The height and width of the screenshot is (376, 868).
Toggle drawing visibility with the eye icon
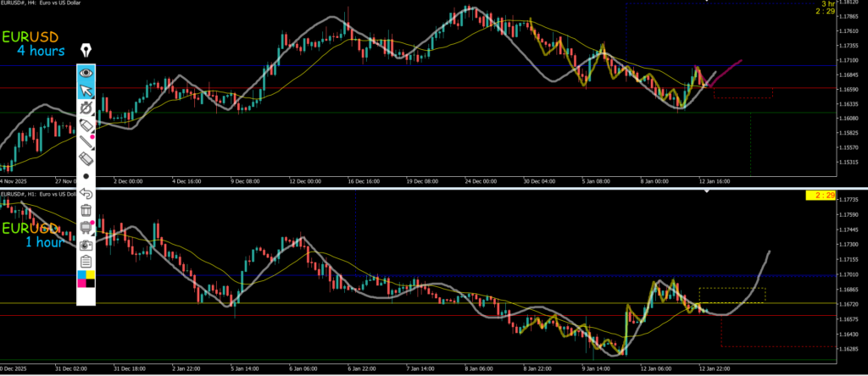86,72
